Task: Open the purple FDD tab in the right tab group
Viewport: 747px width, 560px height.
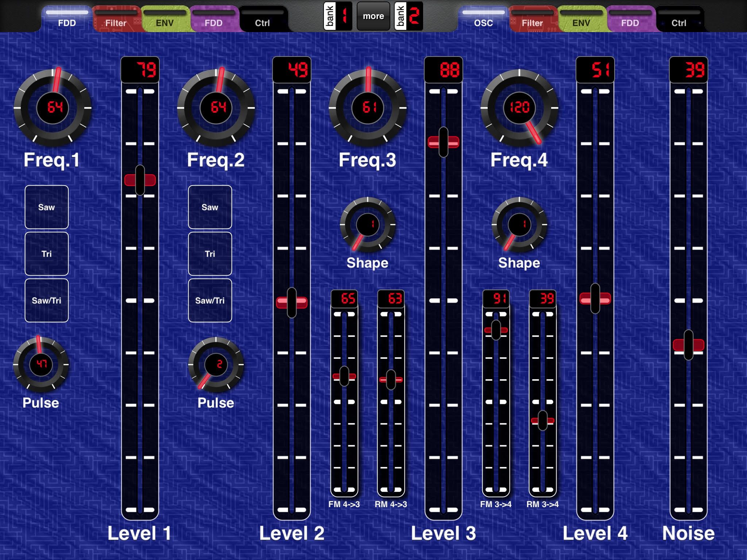Action: tap(630, 19)
